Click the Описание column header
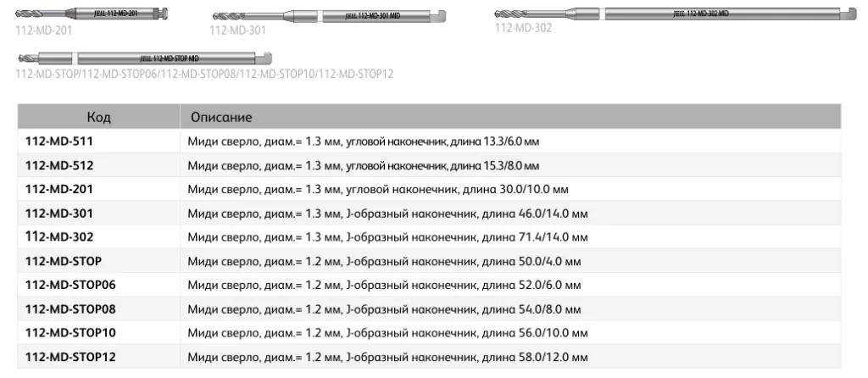This screenshot has width=868, height=378. pos(221,116)
